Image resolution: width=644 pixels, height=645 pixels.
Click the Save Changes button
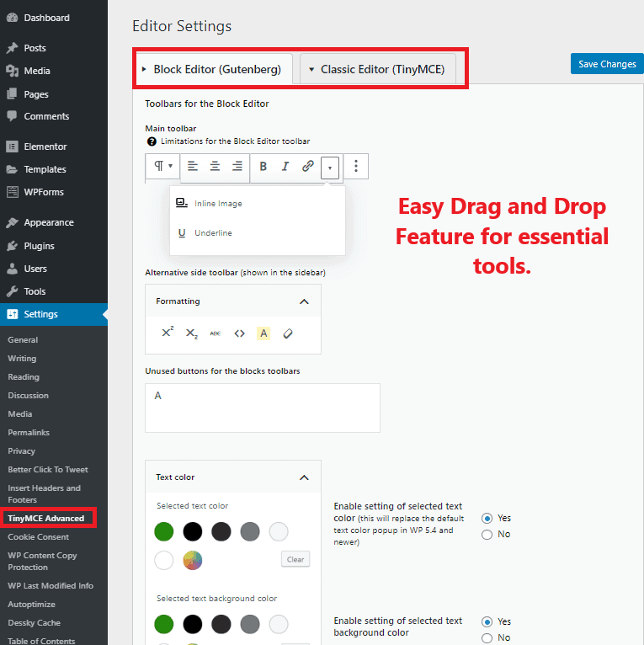click(x=607, y=64)
